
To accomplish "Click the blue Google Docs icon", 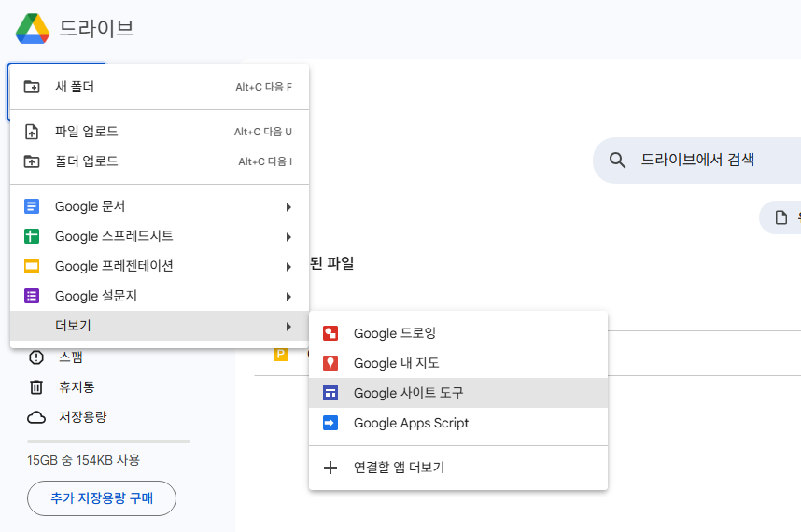I will click(x=32, y=206).
